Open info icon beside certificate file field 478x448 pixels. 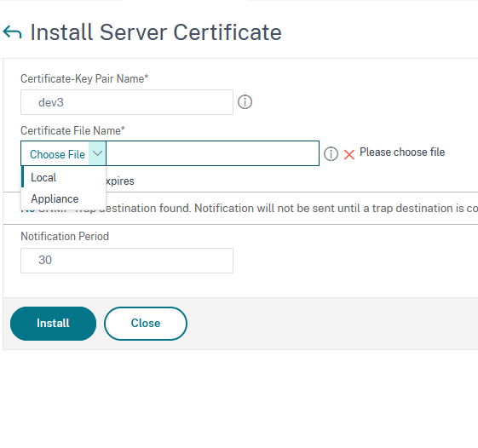click(x=331, y=153)
